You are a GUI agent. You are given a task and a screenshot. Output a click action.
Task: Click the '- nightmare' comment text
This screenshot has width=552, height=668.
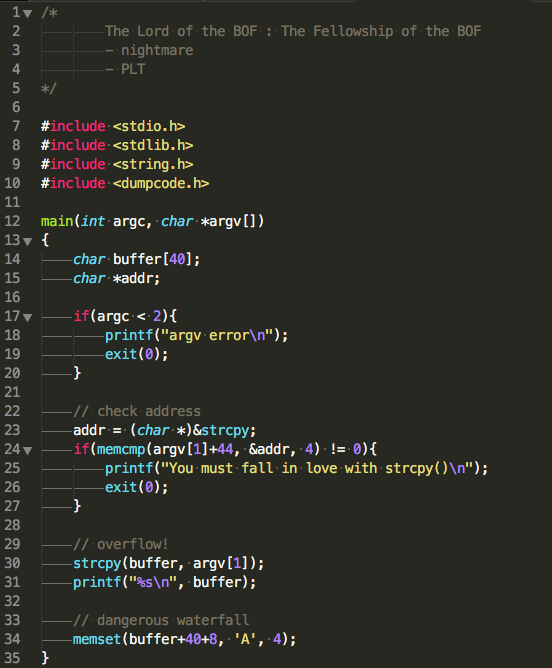click(x=149, y=50)
